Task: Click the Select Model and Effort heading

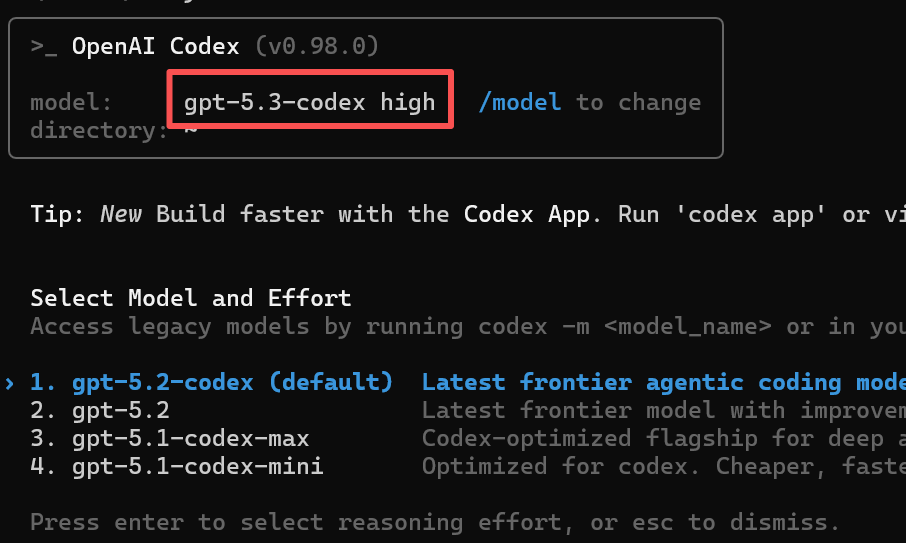Action: point(191,298)
